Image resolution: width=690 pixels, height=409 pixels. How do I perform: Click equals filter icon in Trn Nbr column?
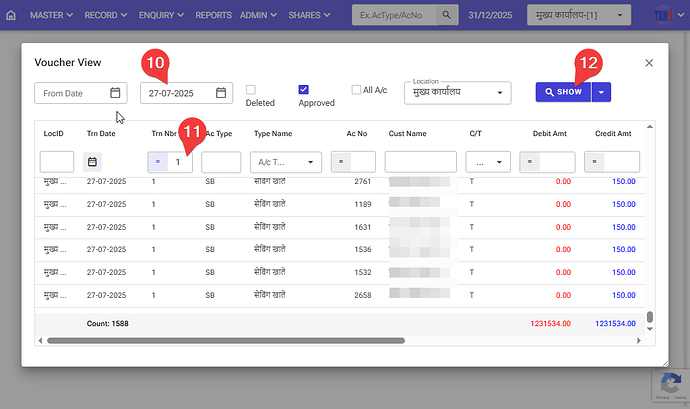[158, 161]
